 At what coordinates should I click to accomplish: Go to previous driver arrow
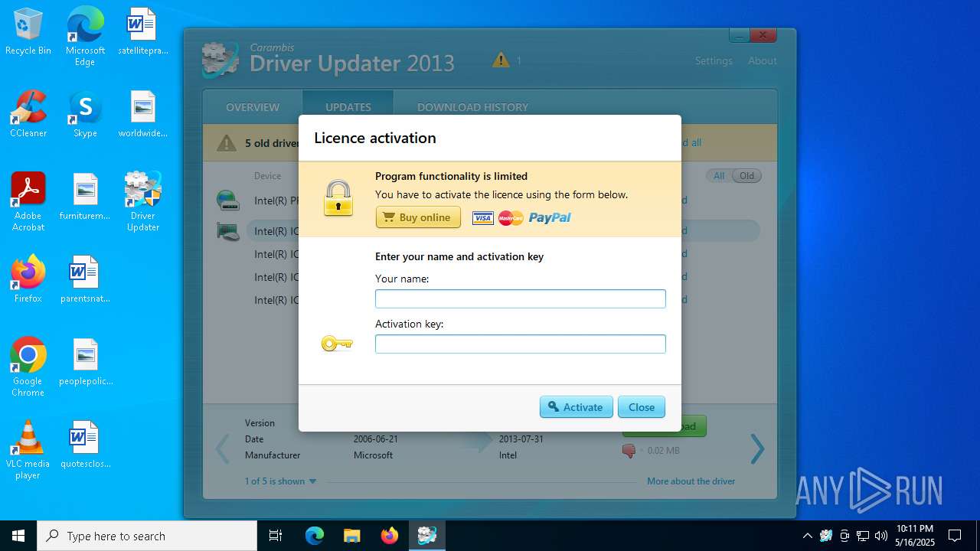coord(223,449)
